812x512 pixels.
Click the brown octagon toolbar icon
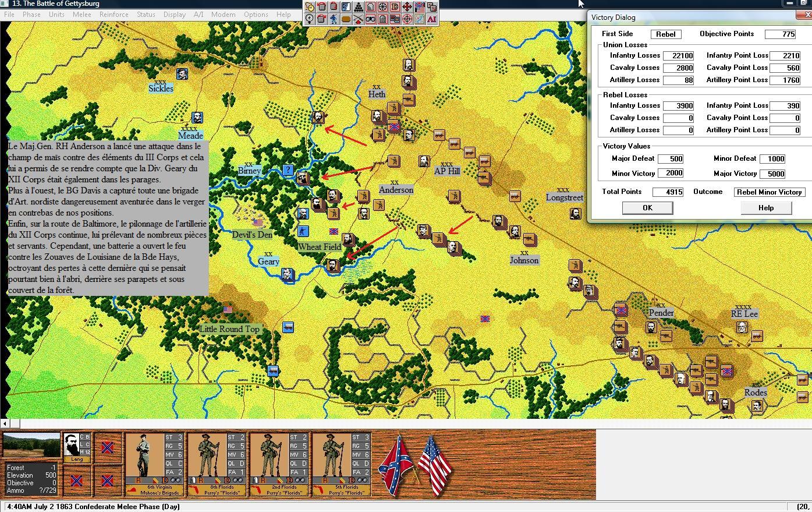point(346,19)
